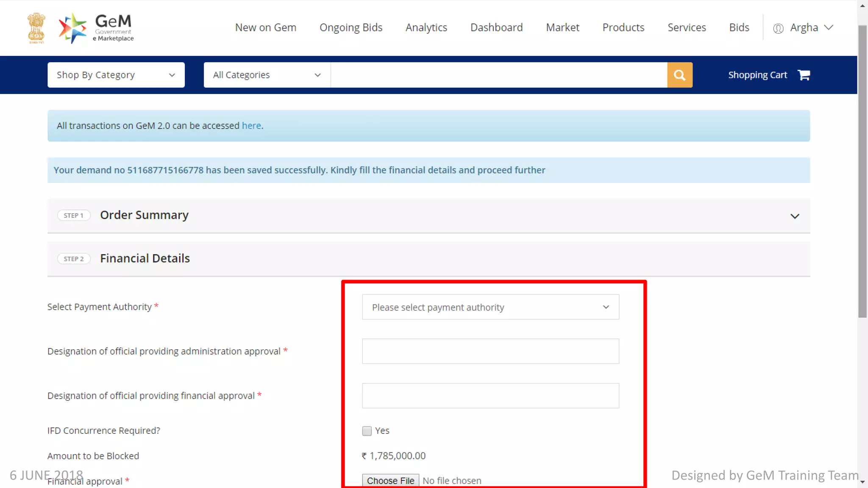Image resolution: width=868 pixels, height=488 pixels.
Task: Click the orange search magnifier icon
Action: point(679,75)
